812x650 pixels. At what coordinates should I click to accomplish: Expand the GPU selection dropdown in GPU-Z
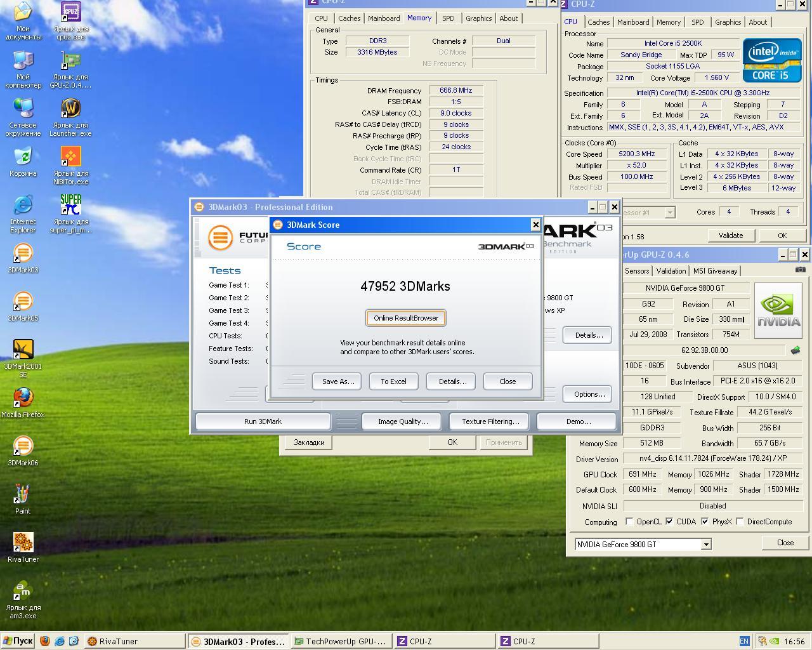coord(705,545)
